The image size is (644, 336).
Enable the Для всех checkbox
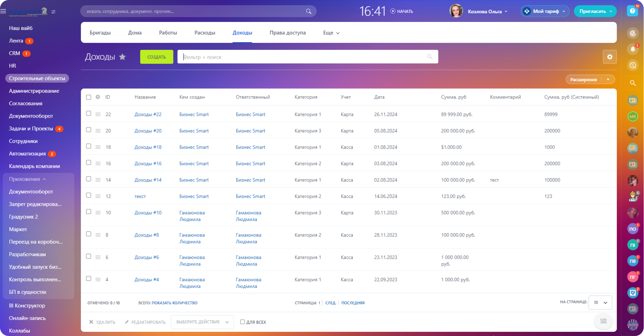click(x=242, y=322)
